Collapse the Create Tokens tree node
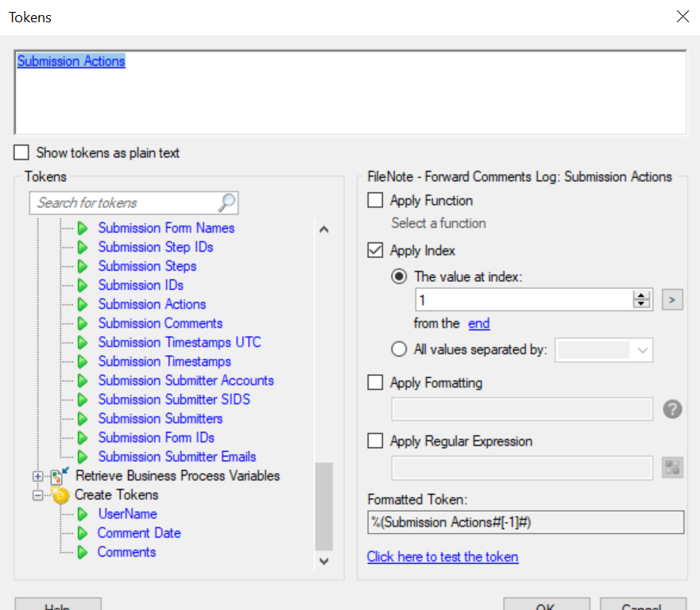The image size is (700, 610). click(x=38, y=496)
